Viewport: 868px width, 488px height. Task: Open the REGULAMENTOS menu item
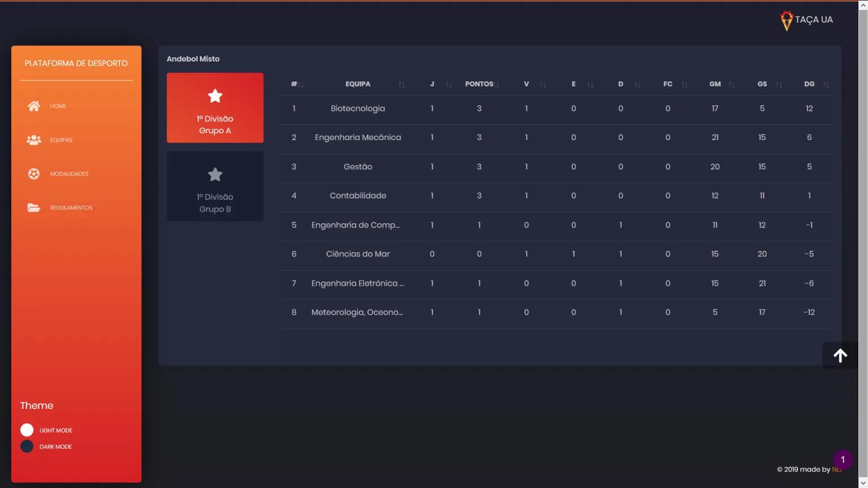click(x=71, y=208)
